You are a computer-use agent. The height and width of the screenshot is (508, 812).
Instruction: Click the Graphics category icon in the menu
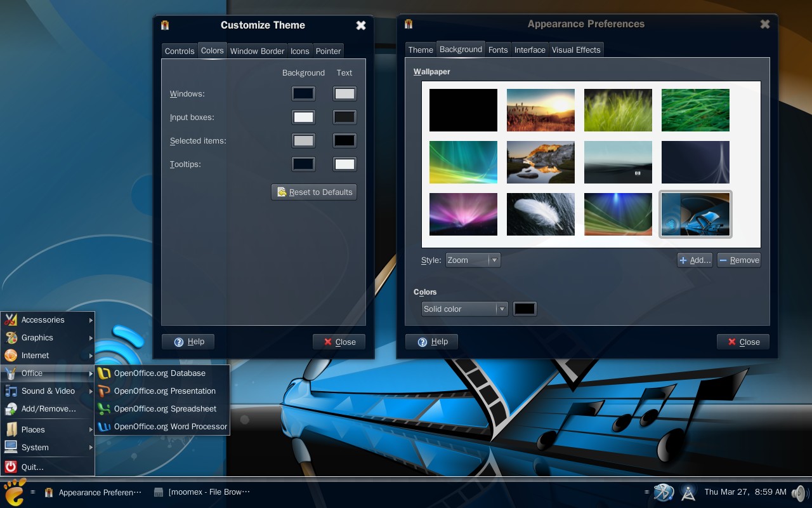click(10, 337)
